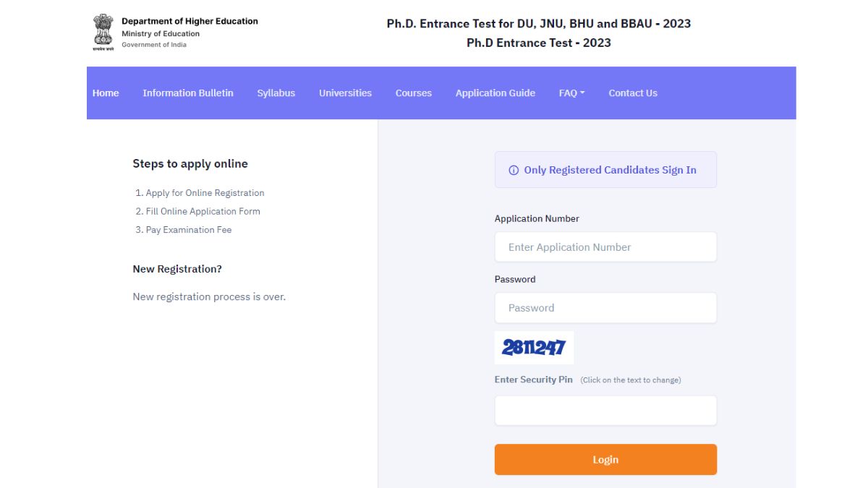Open the Home menu item

[106, 93]
